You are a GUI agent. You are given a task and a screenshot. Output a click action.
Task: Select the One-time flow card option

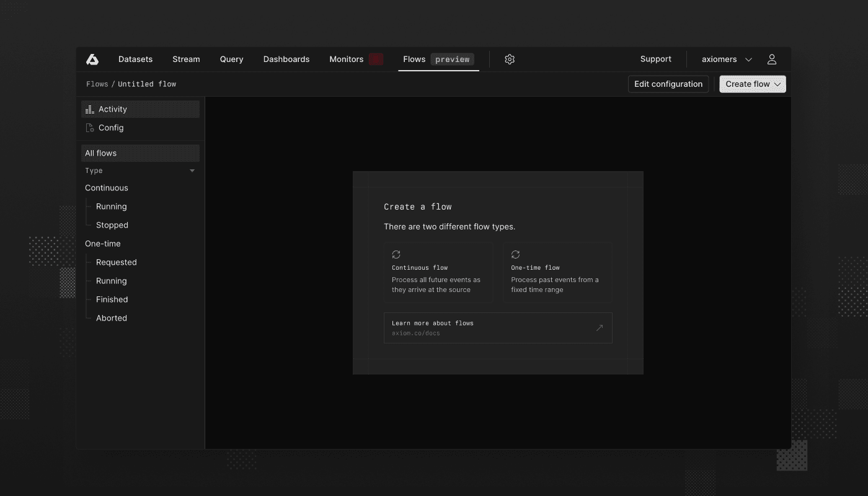tap(557, 272)
